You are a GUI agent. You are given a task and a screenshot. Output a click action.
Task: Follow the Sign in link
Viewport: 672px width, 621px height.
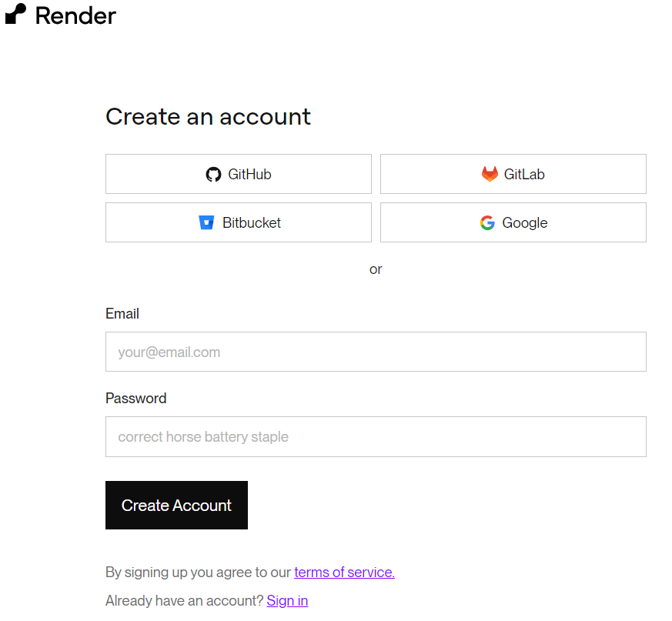[287, 601]
